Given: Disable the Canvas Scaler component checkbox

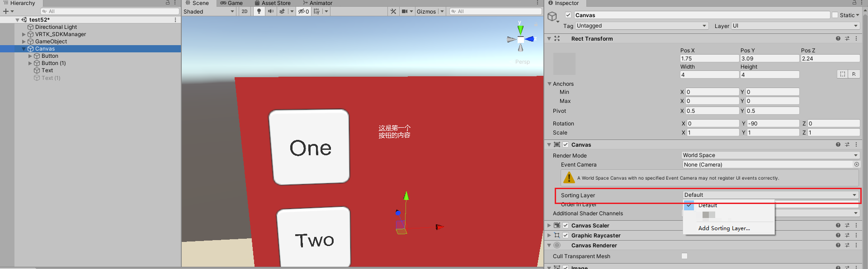Looking at the screenshot, I should click(x=566, y=225).
